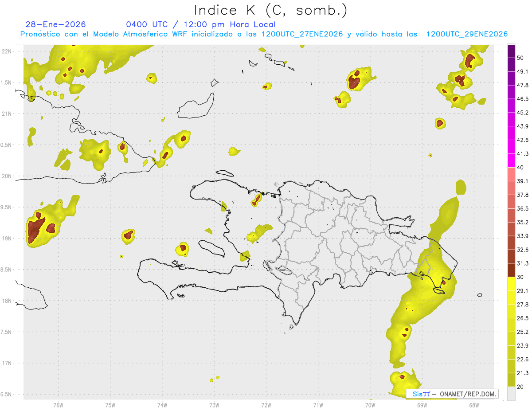Click the '35.2' color scale value
Screen dimensions: 532x411
point(522,222)
